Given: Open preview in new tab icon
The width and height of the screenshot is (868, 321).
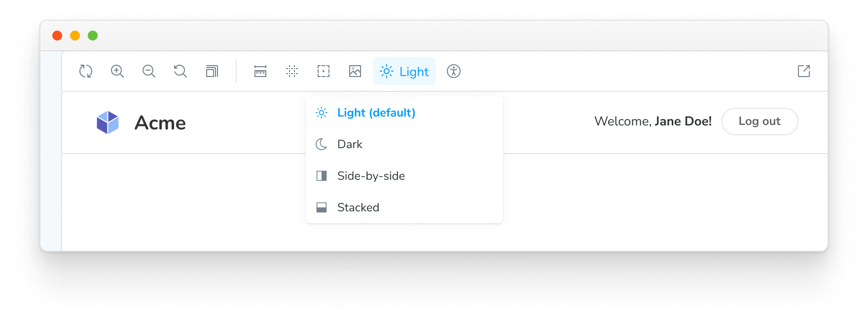Looking at the screenshot, I should pos(804,72).
